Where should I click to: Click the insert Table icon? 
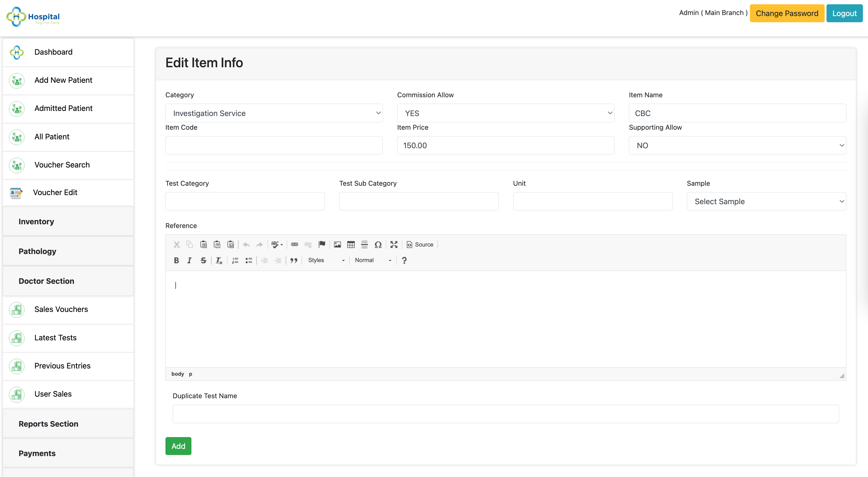click(x=351, y=245)
